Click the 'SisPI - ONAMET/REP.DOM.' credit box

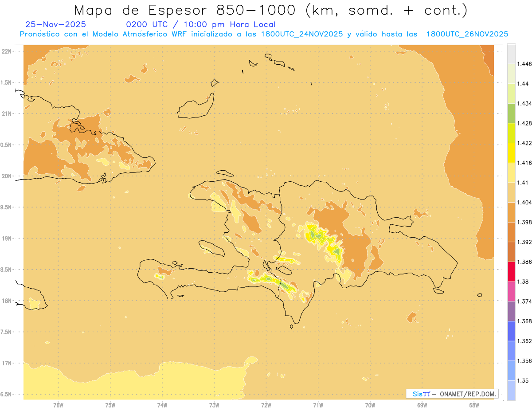pyautogui.click(x=452, y=394)
